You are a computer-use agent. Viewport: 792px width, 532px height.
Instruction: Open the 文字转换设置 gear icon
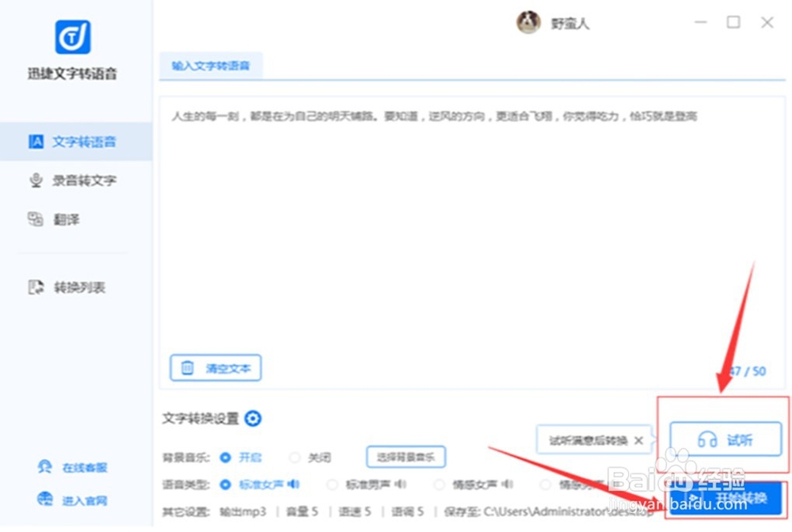pyautogui.click(x=253, y=419)
